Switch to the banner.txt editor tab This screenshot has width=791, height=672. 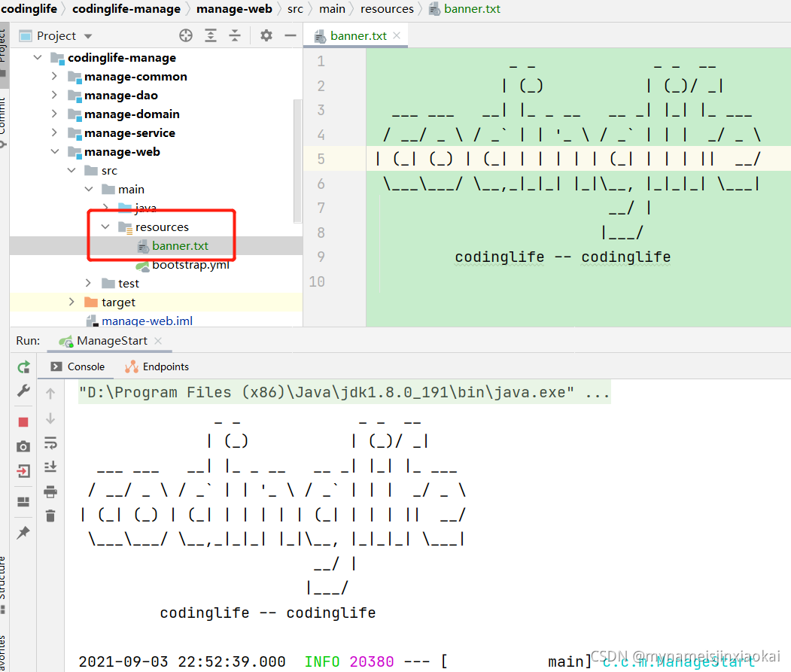click(x=358, y=36)
